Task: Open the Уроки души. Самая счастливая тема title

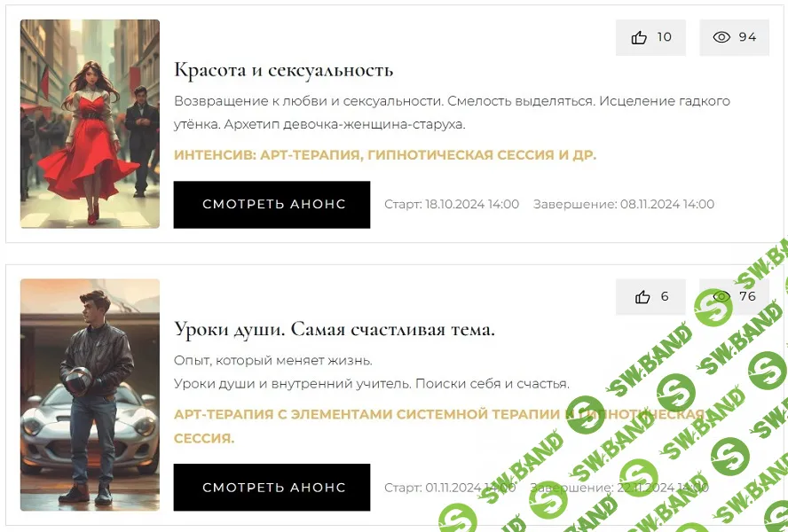Action: (x=334, y=330)
